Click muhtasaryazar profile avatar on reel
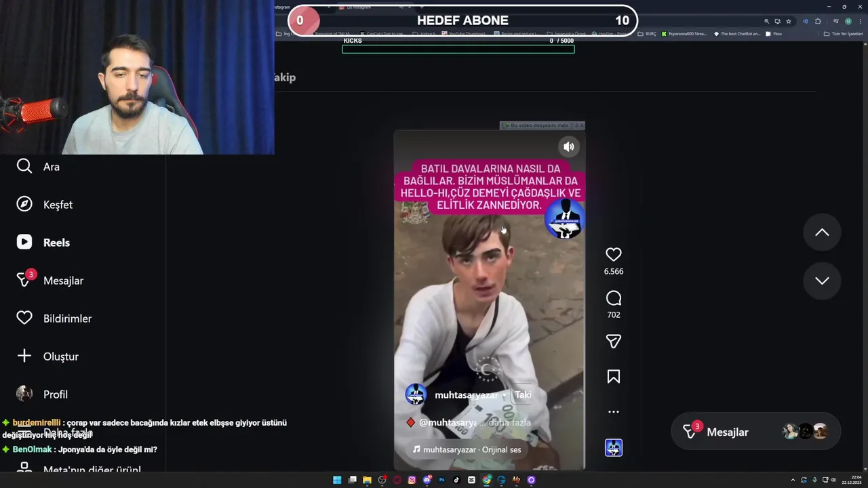This screenshot has height=488, width=868. tap(416, 394)
